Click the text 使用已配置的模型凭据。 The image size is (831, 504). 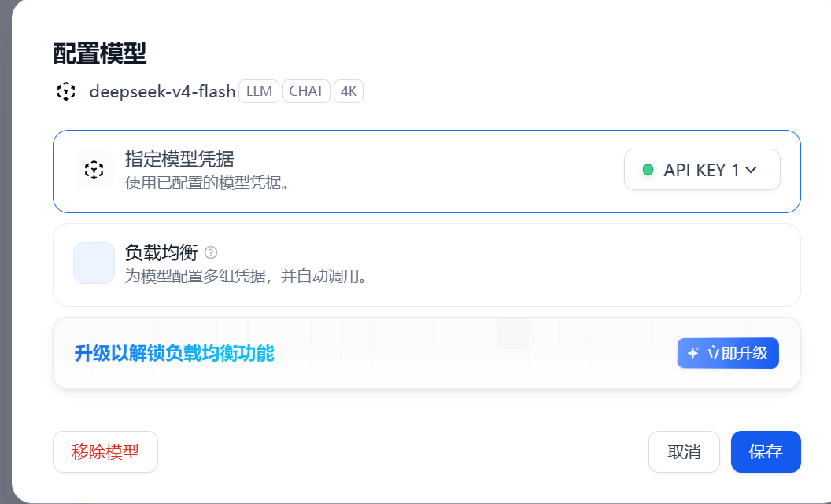tap(207, 182)
